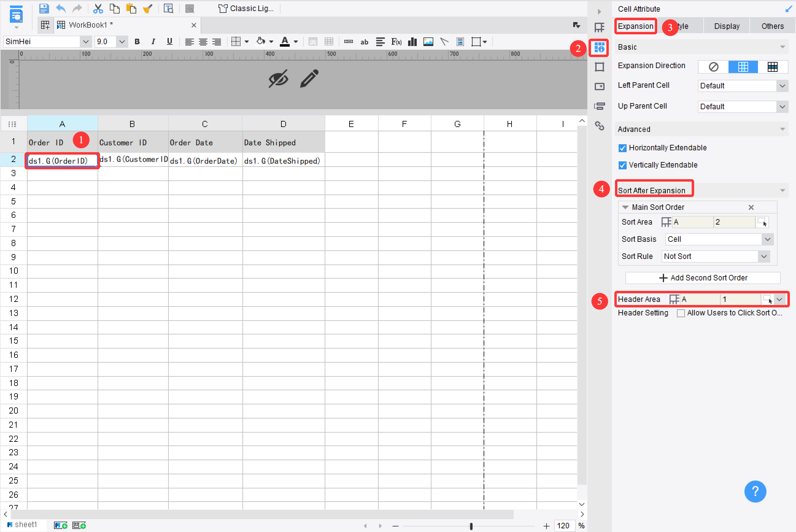The height and width of the screenshot is (532, 796).
Task: Select the WorkBook1 tab
Action: [127, 25]
